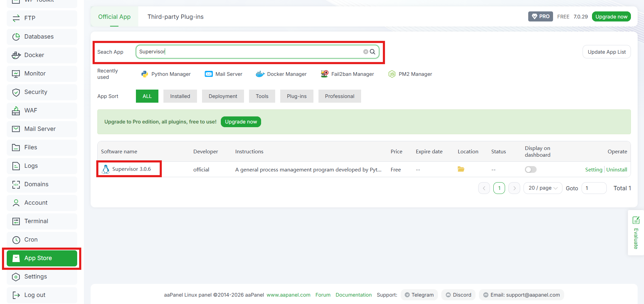The width and height of the screenshot is (644, 304).
Task: Open Supervisor location folder icon
Action: 461,169
